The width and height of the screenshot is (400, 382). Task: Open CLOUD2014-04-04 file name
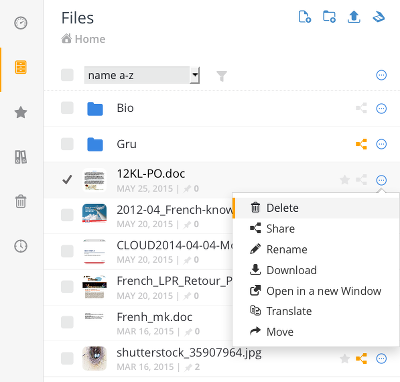tap(175, 245)
